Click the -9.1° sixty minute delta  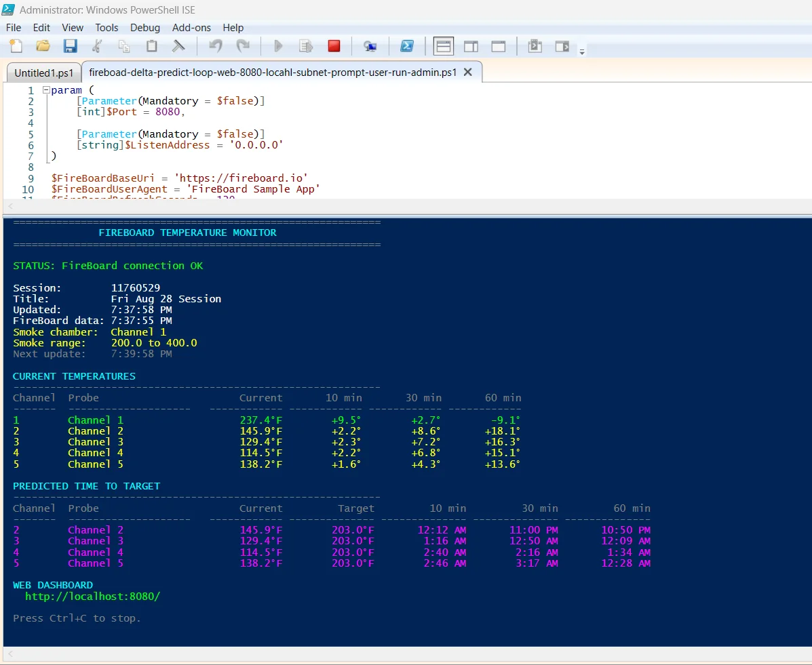click(x=505, y=420)
